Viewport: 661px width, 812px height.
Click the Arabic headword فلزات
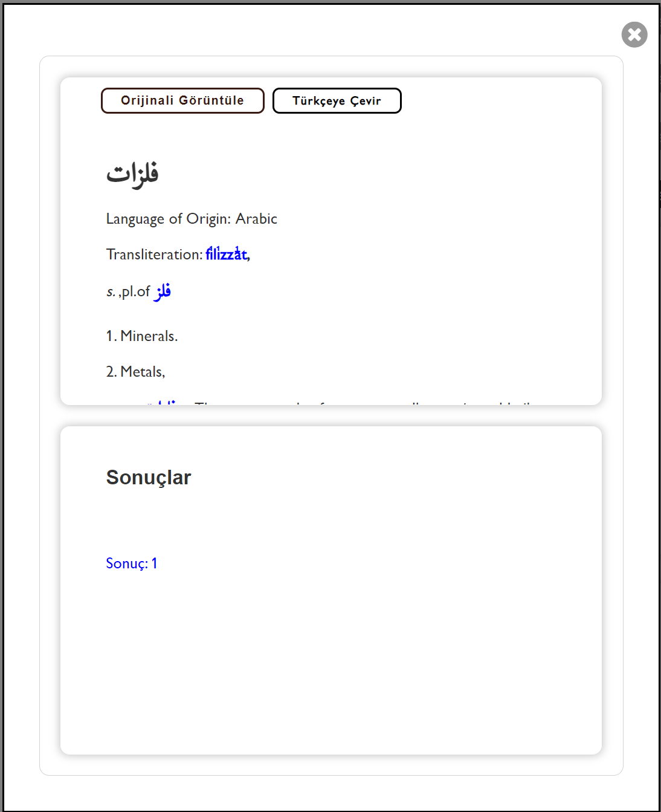(x=132, y=174)
